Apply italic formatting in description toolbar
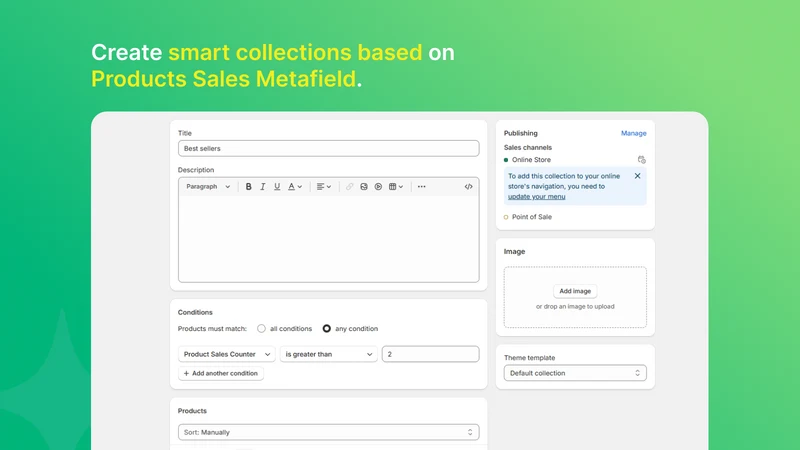The height and width of the screenshot is (450, 800). [x=263, y=187]
